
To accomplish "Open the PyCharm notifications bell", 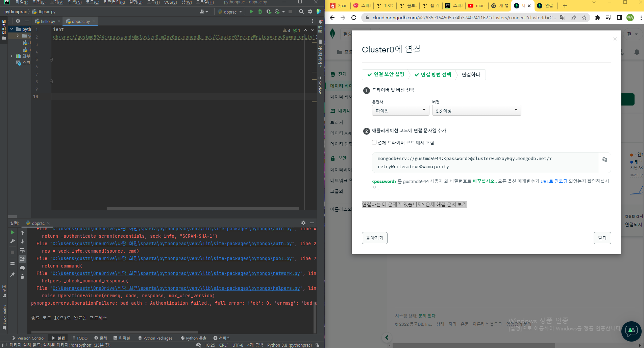I will [321, 22].
